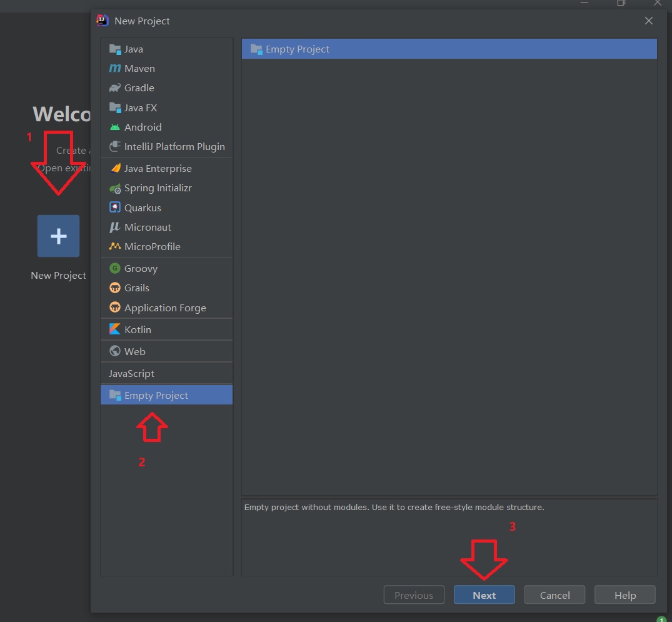The height and width of the screenshot is (622, 672).
Task: Select Java Enterprise from the list
Action: [158, 169]
